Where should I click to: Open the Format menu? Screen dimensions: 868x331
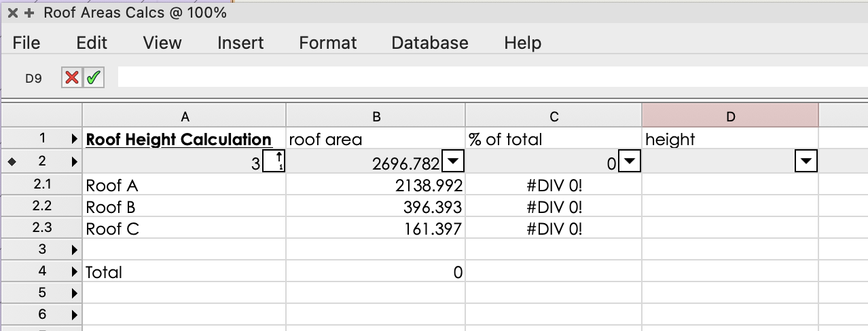[x=327, y=43]
